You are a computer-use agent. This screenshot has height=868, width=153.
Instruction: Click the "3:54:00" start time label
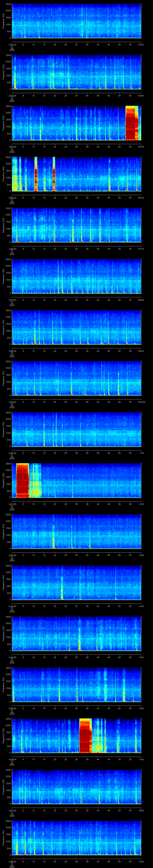(12, 147)
